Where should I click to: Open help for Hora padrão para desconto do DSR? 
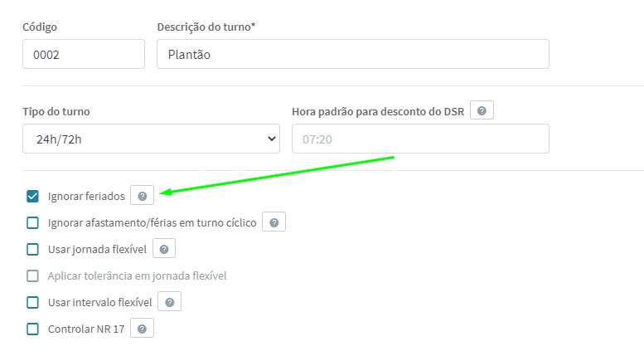point(482,110)
